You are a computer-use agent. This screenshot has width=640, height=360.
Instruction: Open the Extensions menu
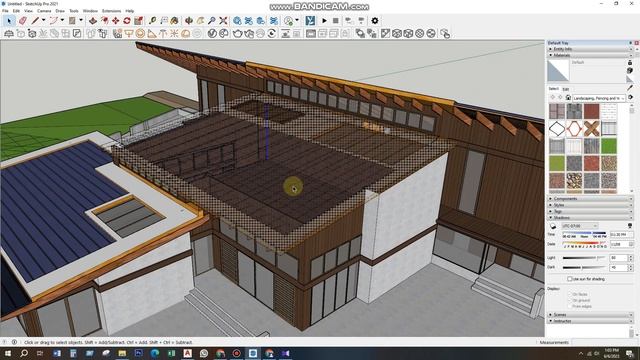[111, 11]
